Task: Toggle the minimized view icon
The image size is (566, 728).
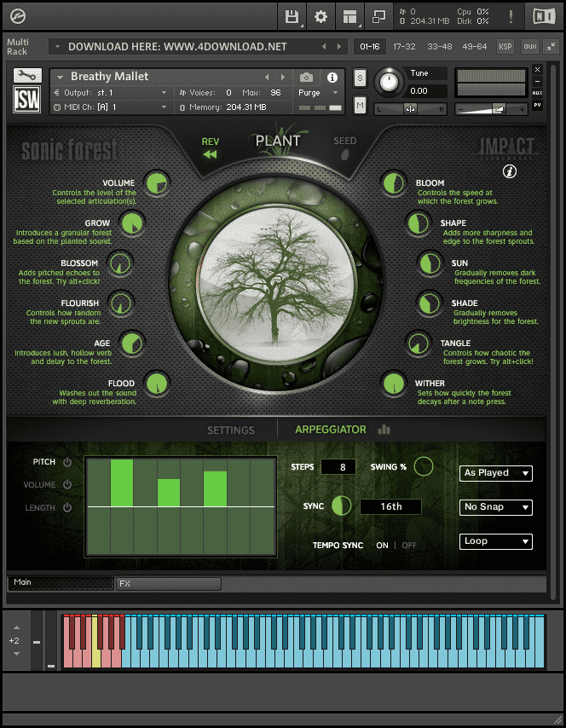Action: [x=379, y=17]
